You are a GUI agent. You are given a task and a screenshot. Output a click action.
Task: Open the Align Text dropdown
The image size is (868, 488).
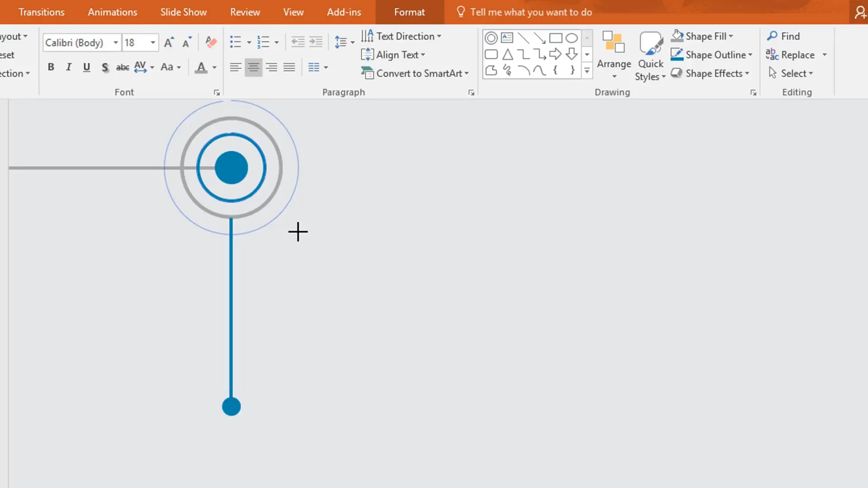click(393, 55)
